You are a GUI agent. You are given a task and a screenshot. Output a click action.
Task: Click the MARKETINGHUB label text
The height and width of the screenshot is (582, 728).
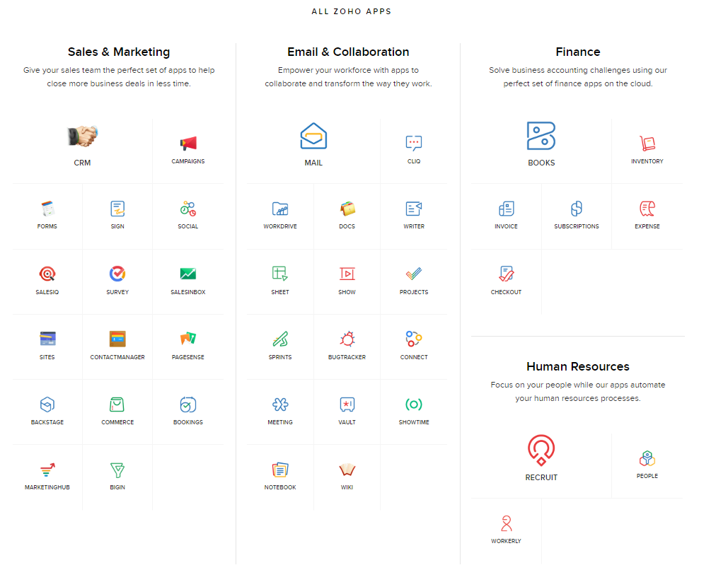47,487
